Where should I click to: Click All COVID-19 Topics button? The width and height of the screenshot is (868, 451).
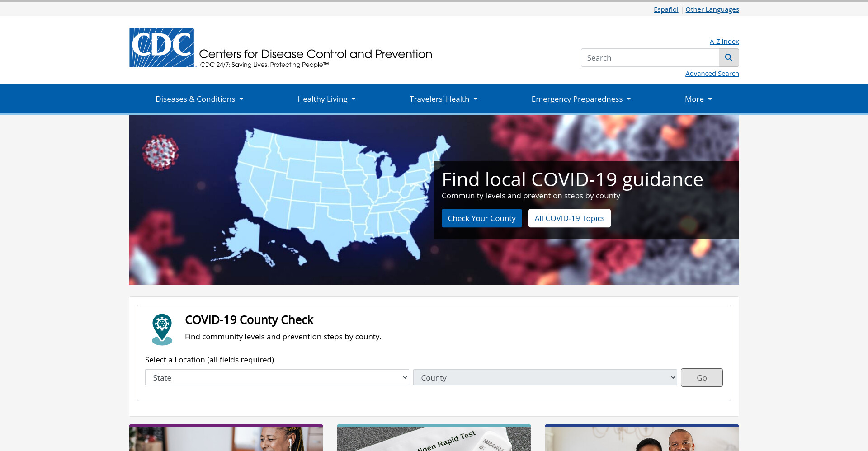tap(569, 218)
